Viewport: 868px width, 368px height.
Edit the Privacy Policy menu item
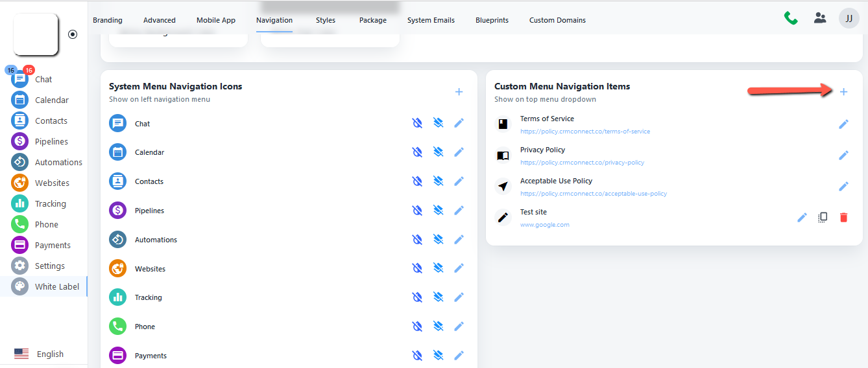[x=843, y=155]
